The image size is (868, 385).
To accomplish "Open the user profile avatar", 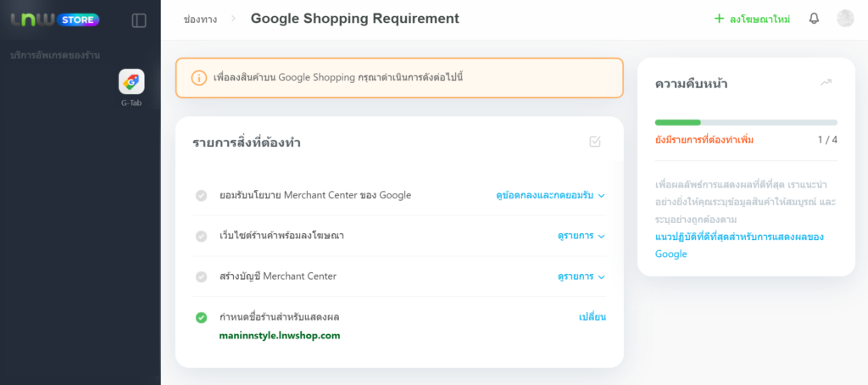I will pyautogui.click(x=844, y=19).
